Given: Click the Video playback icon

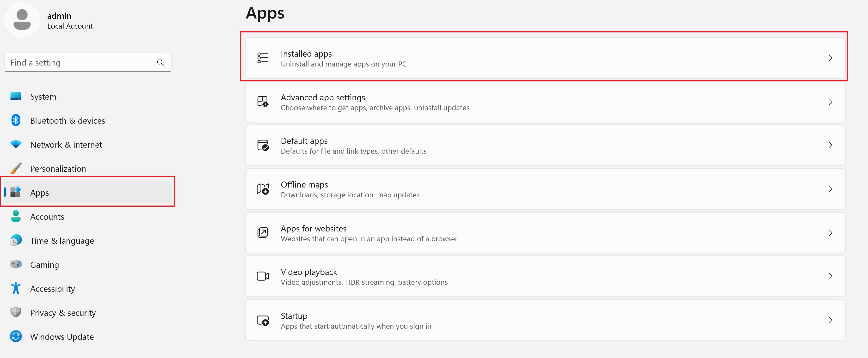Looking at the screenshot, I should pyautogui.click(x=263, y=276).
